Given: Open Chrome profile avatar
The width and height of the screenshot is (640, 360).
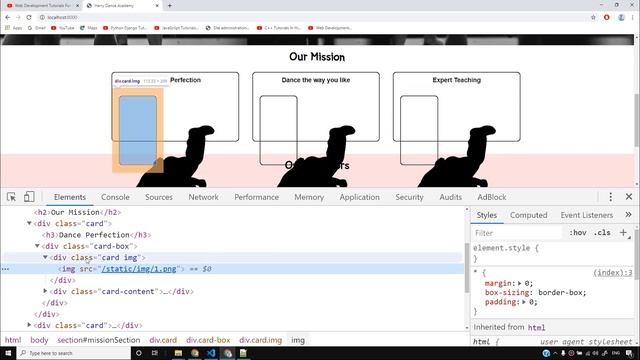Looking at the screenshot, I should click(x=621, y=17).
